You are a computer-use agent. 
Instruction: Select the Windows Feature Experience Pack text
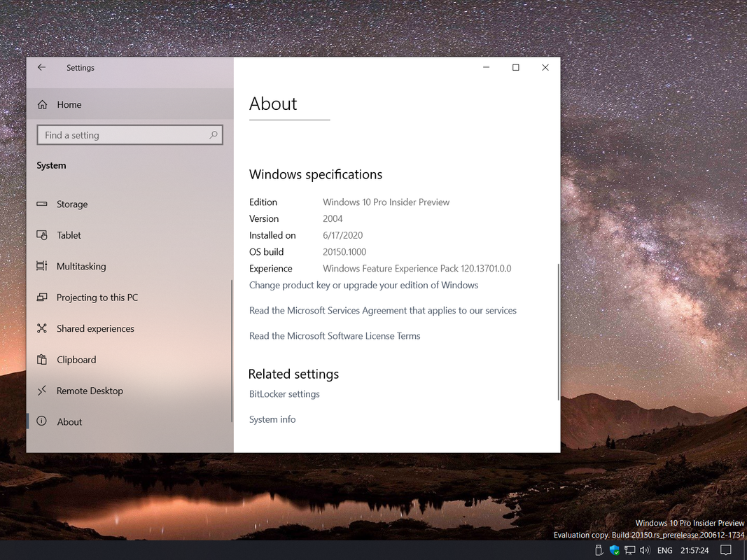point(417,269)
